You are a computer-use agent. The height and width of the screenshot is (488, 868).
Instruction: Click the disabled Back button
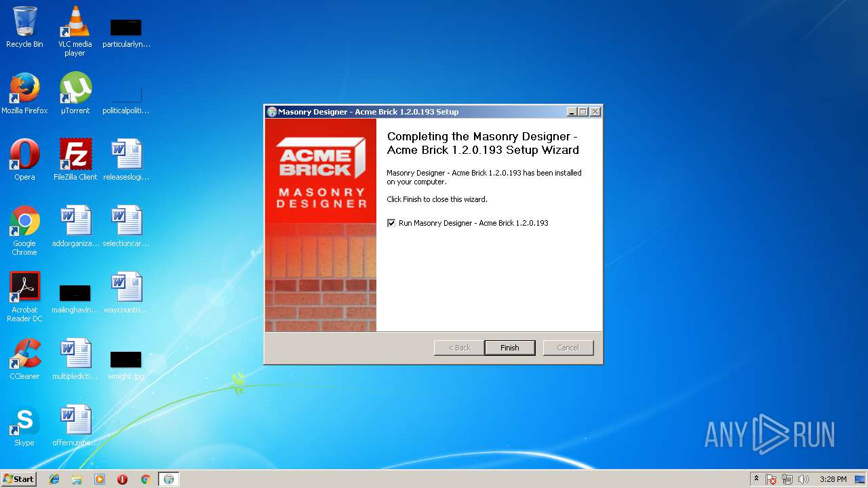tap(459, 348)
